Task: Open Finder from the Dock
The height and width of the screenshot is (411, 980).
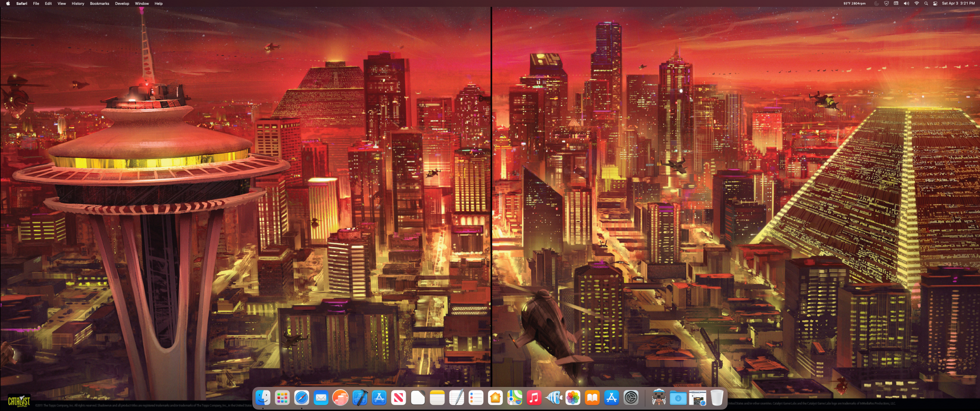Action: 263,398
